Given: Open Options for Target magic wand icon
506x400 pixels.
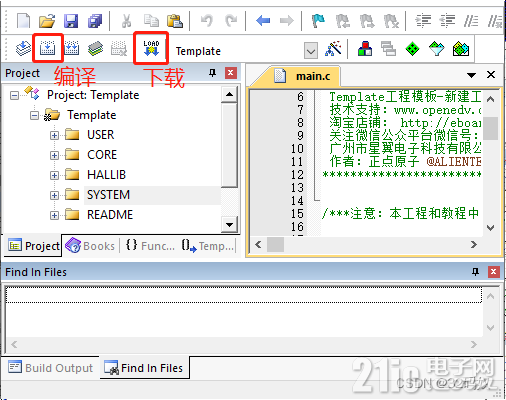Looking at the screenshot, I should point(333,49).
